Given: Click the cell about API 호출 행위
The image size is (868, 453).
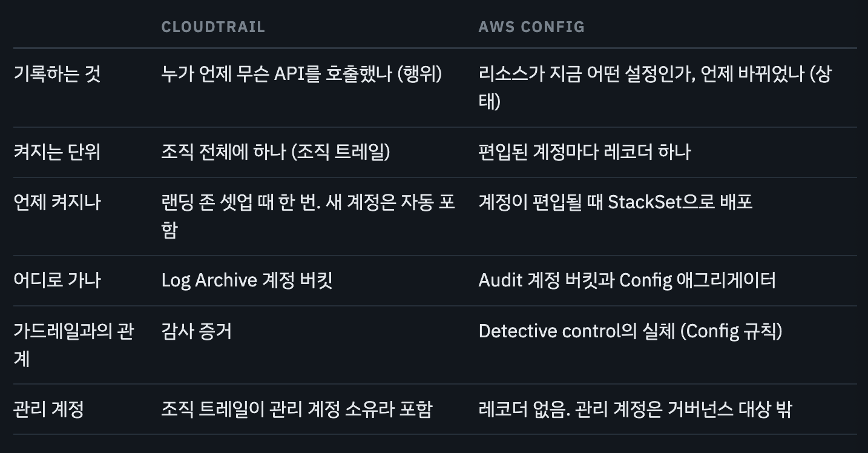Looking at the screenshot, I should [x=301, y=74].
